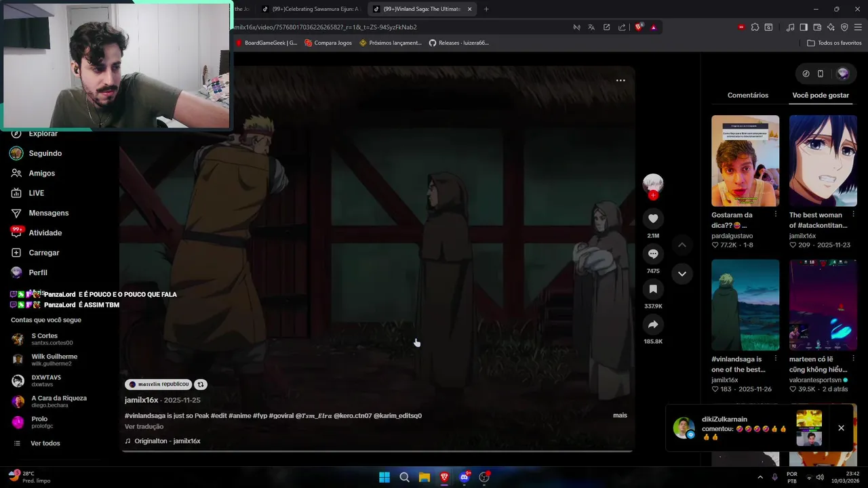Open Compara Jogos bookmark
This screenshot has height=488, width=868.
click(x=328, y=43)
